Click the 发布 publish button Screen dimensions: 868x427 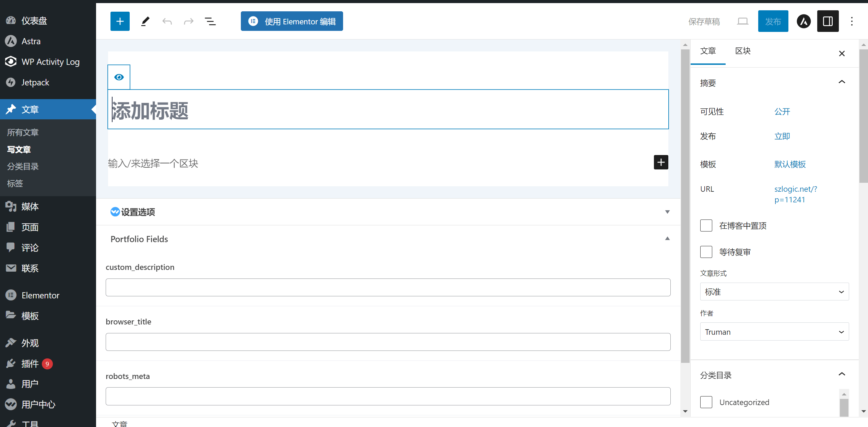point(773,21)
